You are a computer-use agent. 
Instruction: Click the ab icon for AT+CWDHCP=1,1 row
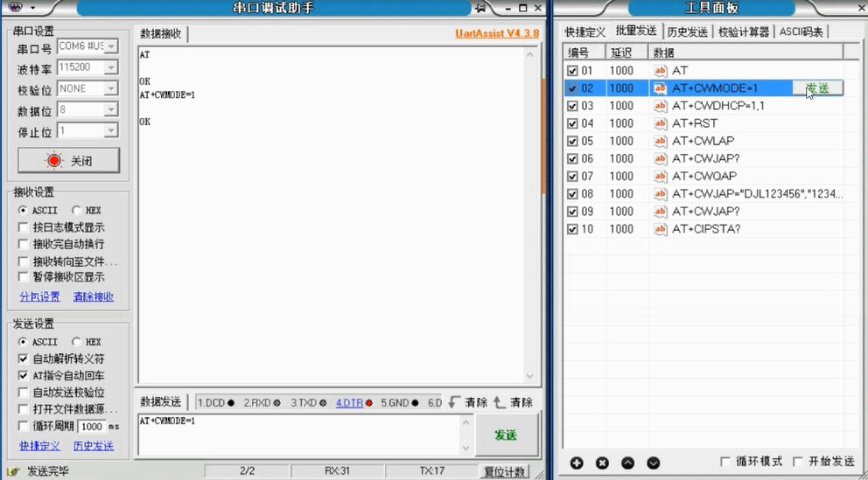(x=660, y=106)
